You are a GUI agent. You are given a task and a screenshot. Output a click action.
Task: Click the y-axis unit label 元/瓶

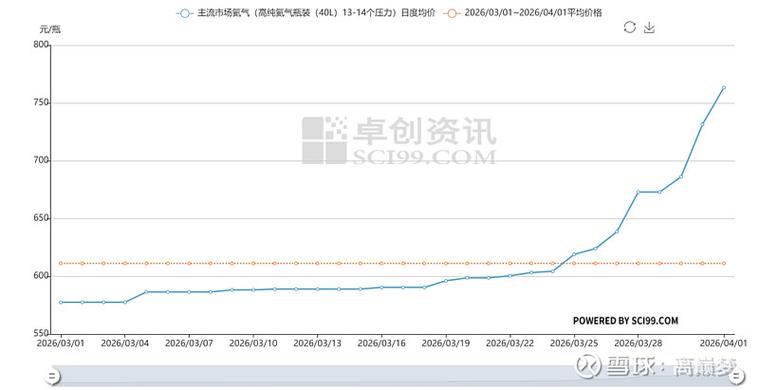point(50,29)
